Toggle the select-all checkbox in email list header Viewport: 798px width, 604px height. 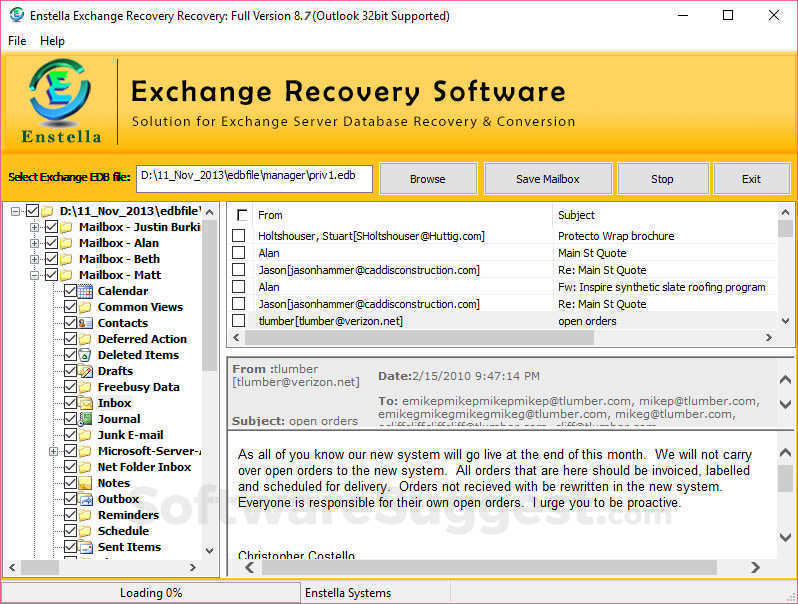click(x=242, y=215)
